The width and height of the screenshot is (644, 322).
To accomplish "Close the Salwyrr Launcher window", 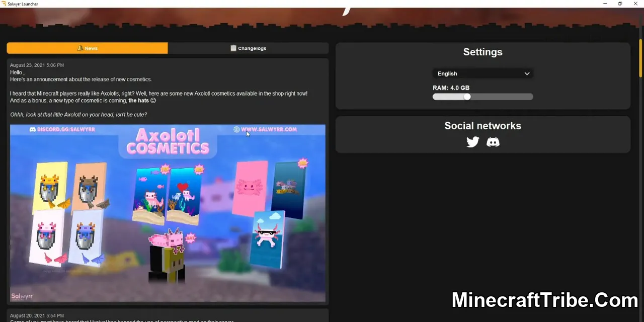I will point(636,4).
